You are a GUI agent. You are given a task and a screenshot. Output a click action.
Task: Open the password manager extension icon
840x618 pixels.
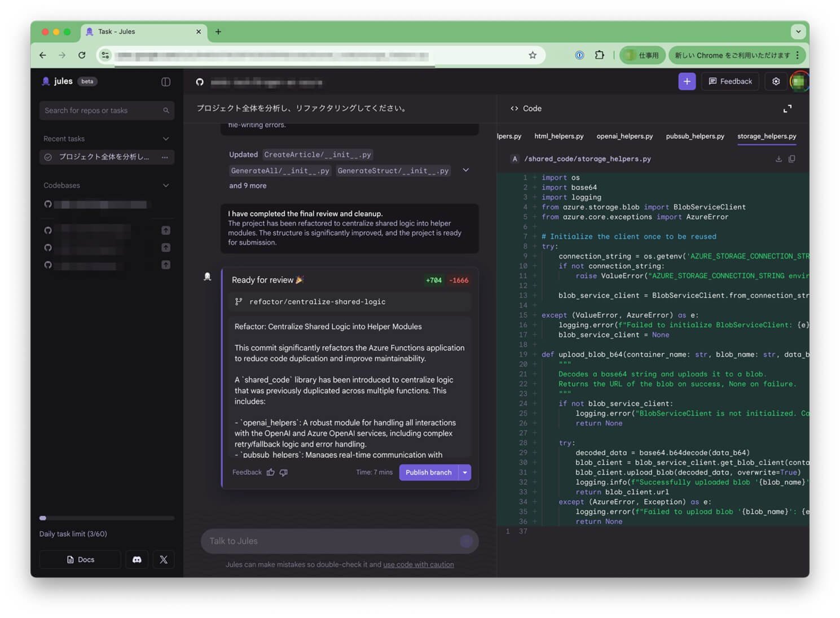click(x=579, y=55)
